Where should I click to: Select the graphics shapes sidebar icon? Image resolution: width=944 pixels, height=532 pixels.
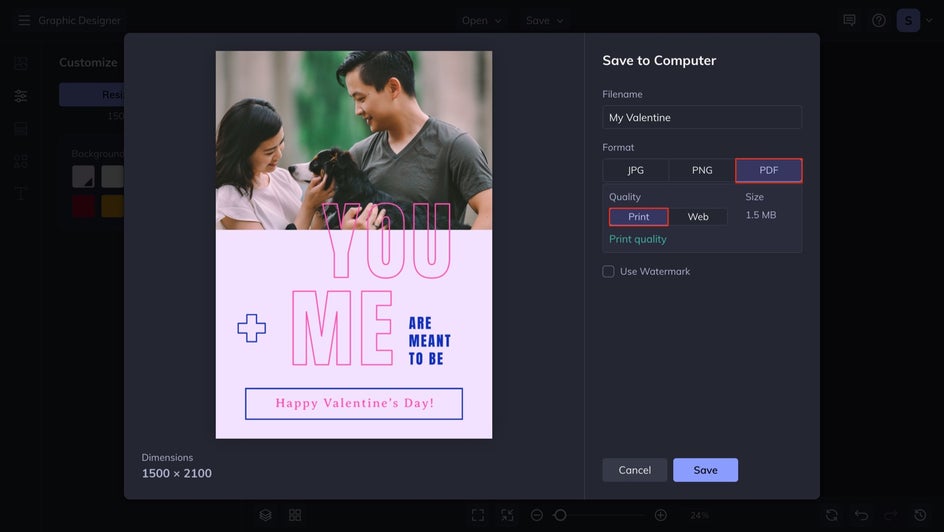pos(21,161)
